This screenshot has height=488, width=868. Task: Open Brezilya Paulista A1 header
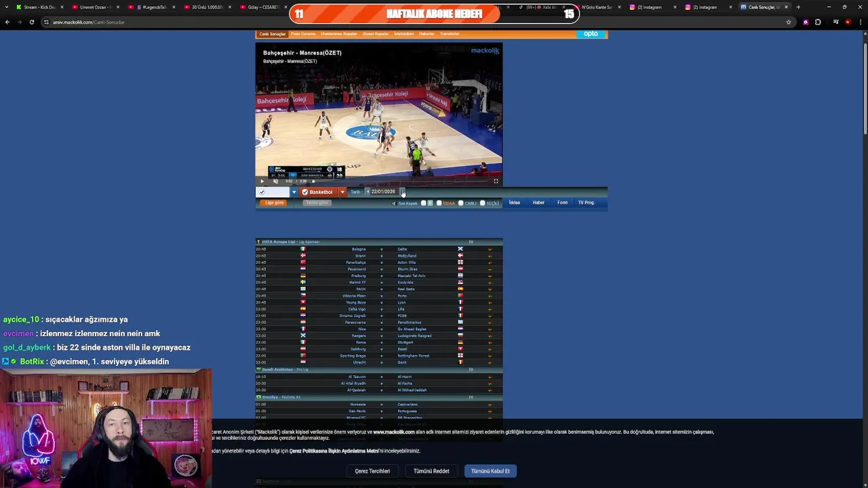pos(379,397)
